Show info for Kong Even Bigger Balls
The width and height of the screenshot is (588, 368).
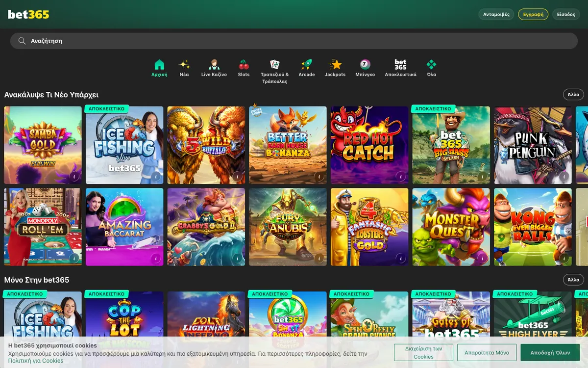pos(564,258)
